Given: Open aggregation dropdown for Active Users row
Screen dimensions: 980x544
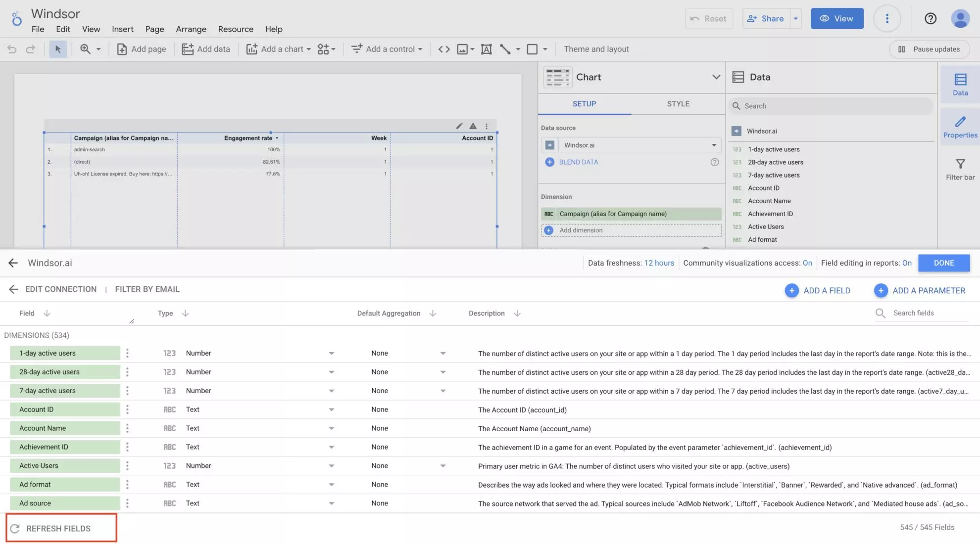Looking at the screenshot, I should (x=442, y=466).
